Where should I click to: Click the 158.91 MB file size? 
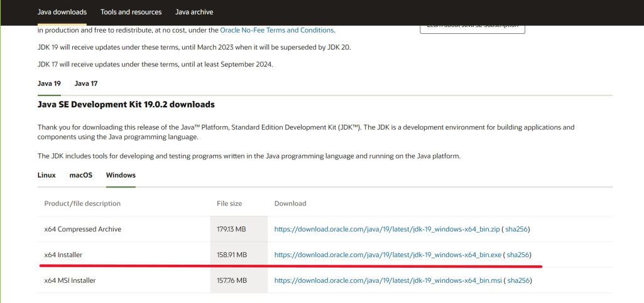click(x=232, y=255)
